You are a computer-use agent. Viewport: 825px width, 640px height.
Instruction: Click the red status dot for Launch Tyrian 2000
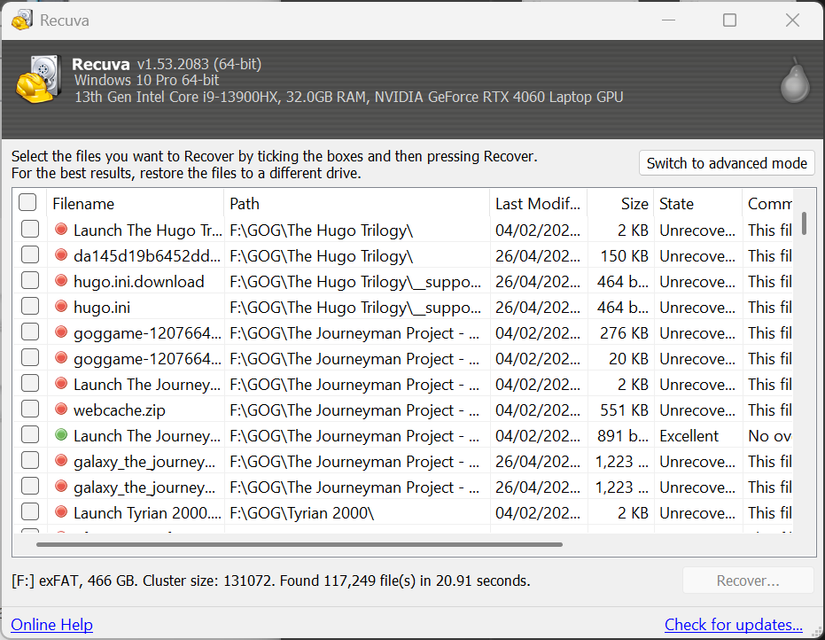coord(61,512)
